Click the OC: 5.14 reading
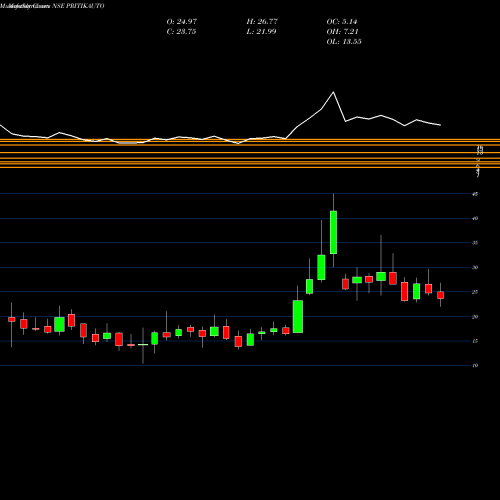The height and width of the screenshot is (500, 500). 342,22
